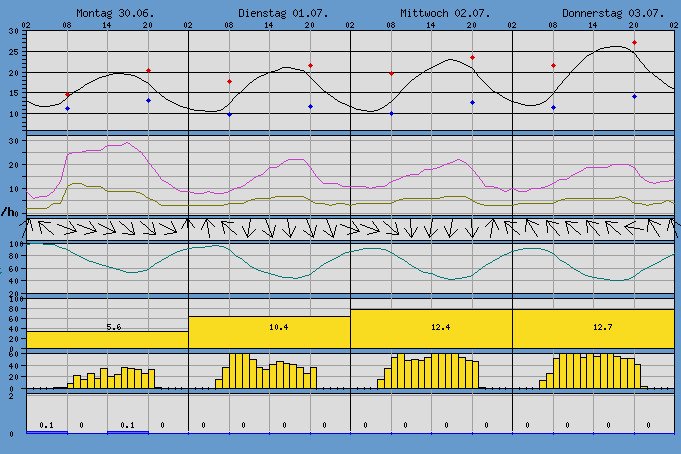Select the blue marker on Mittwoch at 20h

click(472, 103)
